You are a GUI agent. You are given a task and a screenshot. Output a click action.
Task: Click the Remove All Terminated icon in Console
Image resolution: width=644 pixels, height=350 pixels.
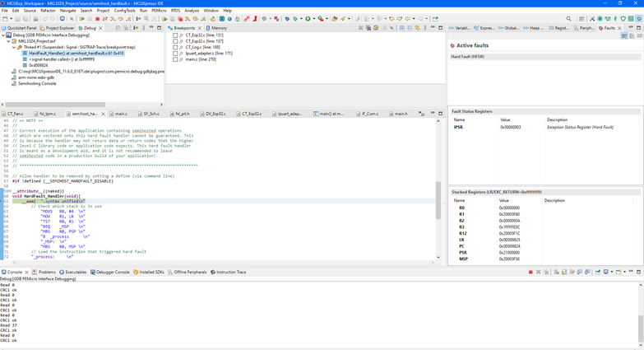546,272
